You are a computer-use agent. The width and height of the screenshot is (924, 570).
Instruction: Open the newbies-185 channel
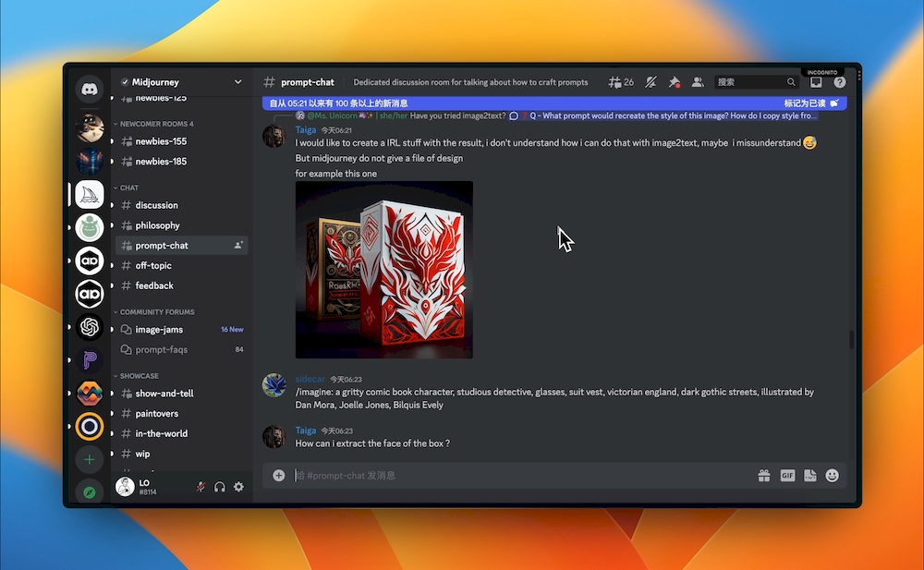(x=181, y=162)
